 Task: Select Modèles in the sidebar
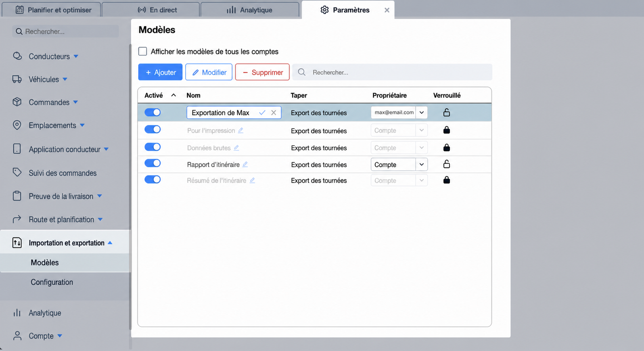[65, 262]
